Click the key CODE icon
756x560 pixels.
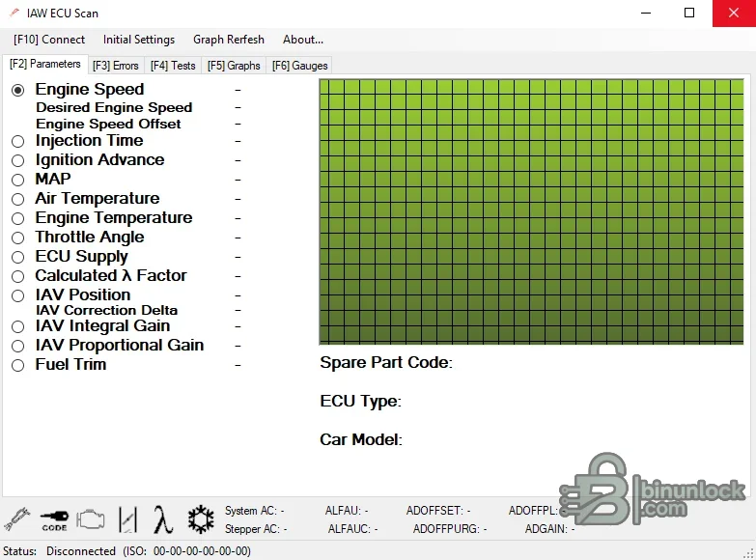[54, 520]
